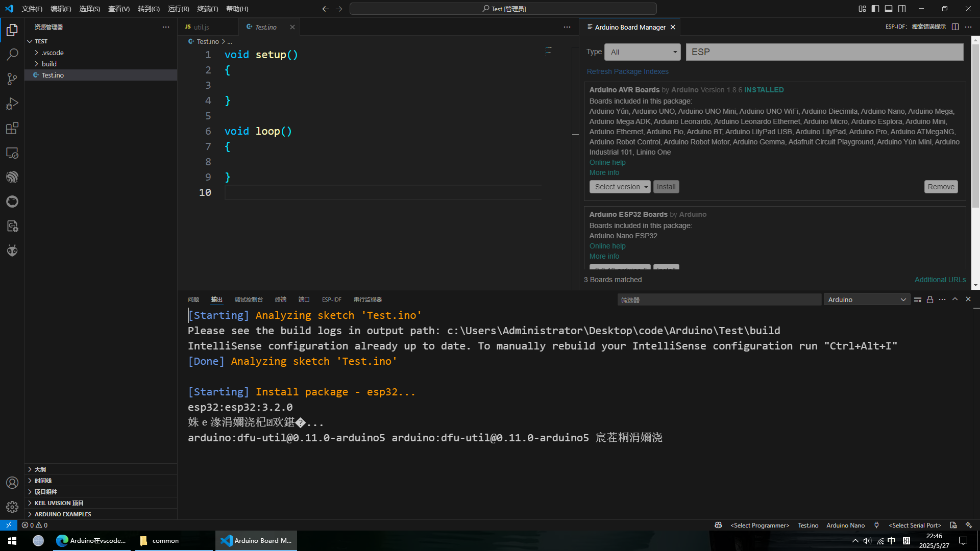Viewport: 980px width, 551px height.
Task: Click the ESP board search field
Action: (824, 52)
